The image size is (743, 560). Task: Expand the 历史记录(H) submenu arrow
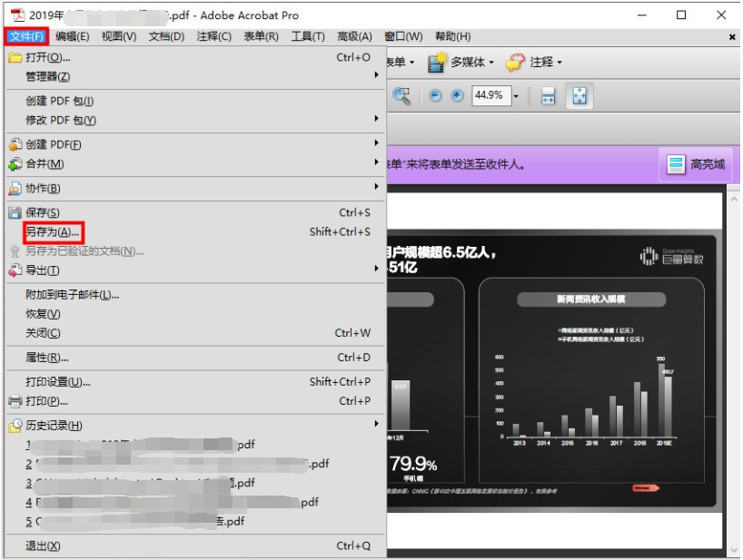[376, 423]
